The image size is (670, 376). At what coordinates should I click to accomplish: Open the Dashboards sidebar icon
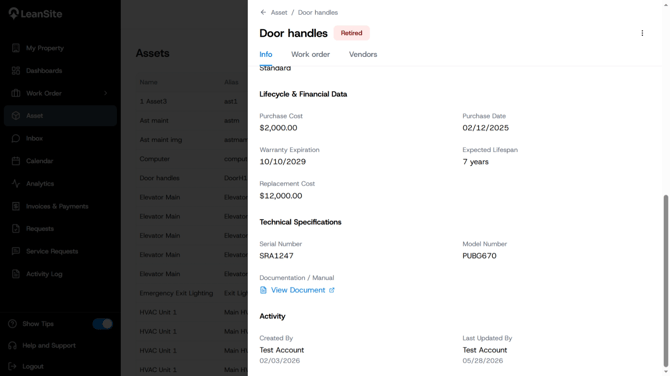[x=16, y=70]
